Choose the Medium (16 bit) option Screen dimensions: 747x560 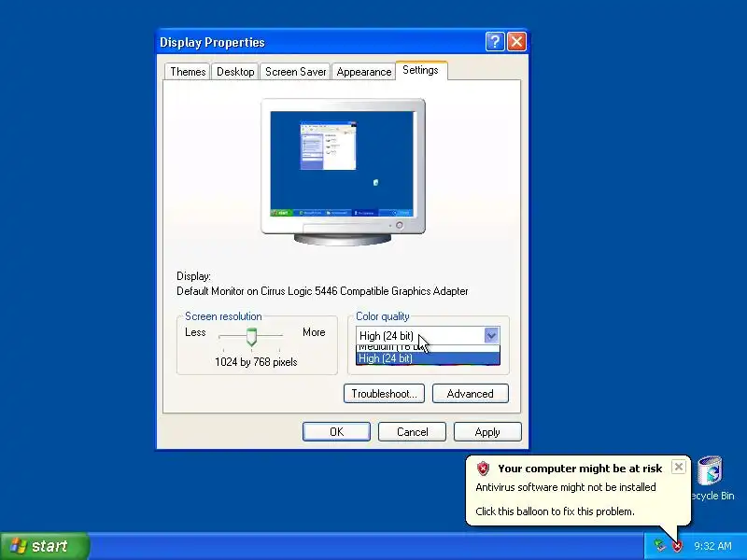tap(428, 348)
